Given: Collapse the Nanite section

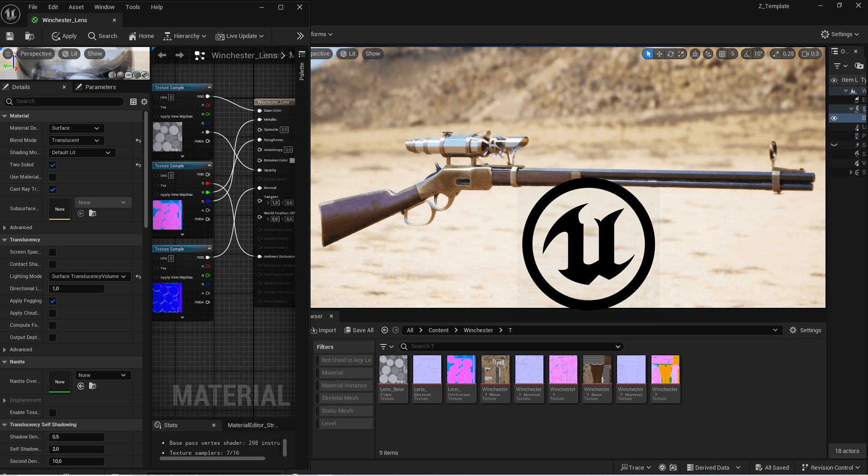Looking at the screenshot, I should [5, 362].
